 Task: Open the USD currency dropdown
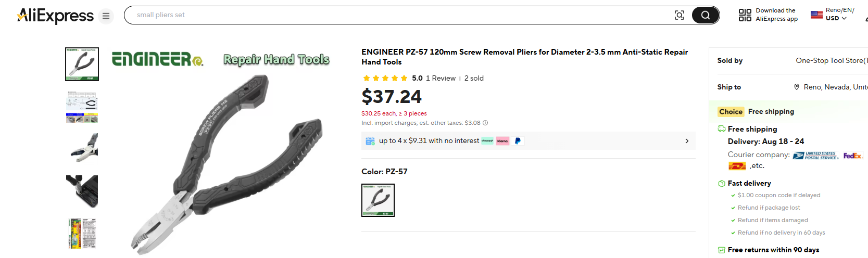836,18
